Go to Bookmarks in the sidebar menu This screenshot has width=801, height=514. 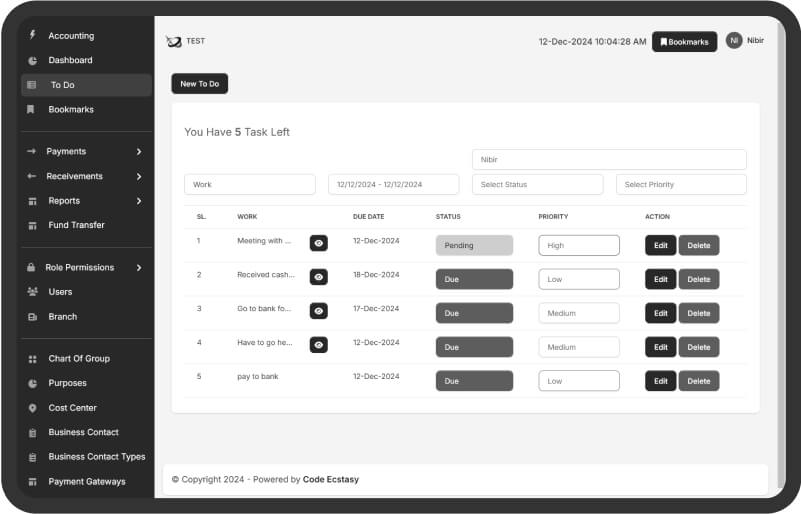pyautogui.click(x=71, y=110)
